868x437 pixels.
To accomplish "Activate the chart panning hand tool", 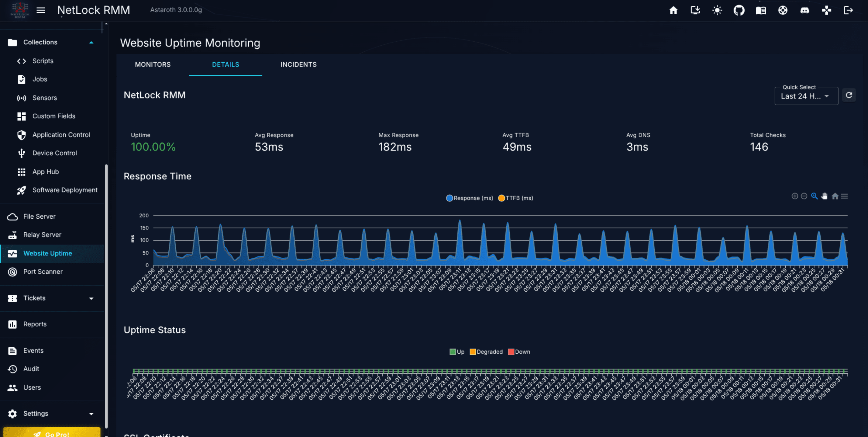I will [824, 196].
